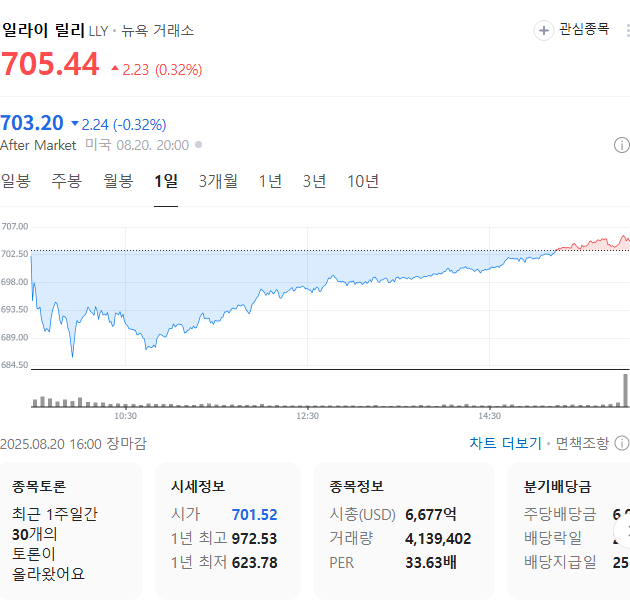Click the 시총 value 6,677억
The image size is (630, 600).
pyautogui.click(x=431, y=514)
